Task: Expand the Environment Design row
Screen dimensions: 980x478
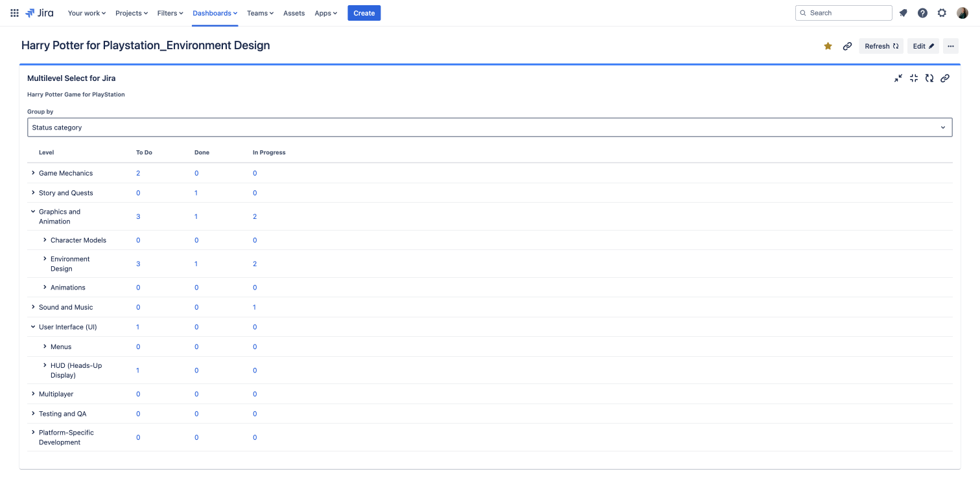Action: (x=45, y=258)
